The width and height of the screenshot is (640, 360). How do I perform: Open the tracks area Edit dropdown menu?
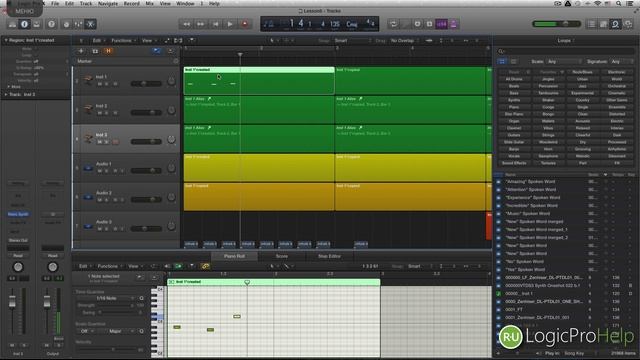pyautogui.click(x=98, y=40)
